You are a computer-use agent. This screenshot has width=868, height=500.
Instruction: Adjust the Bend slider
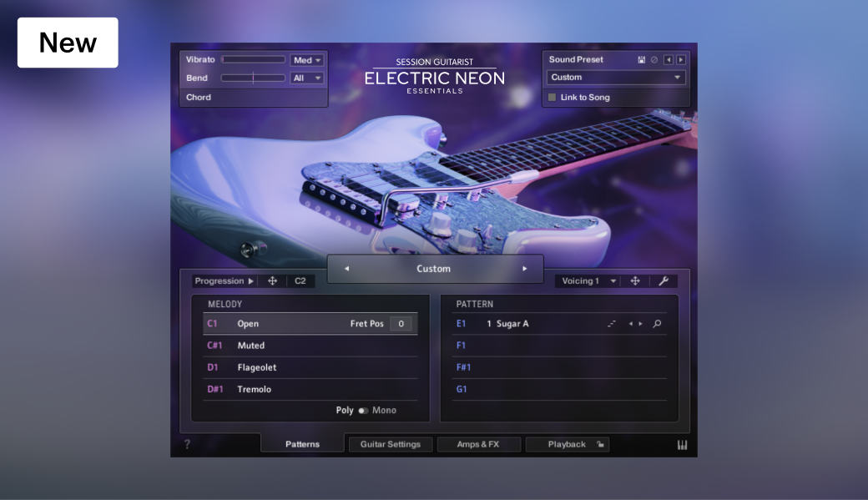253,78
